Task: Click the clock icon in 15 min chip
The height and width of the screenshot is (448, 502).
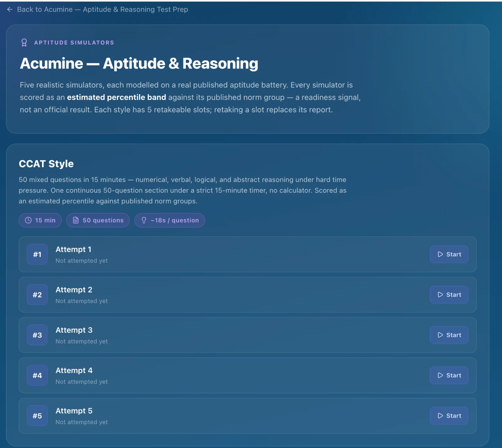Action: click(x=28, y=220)
